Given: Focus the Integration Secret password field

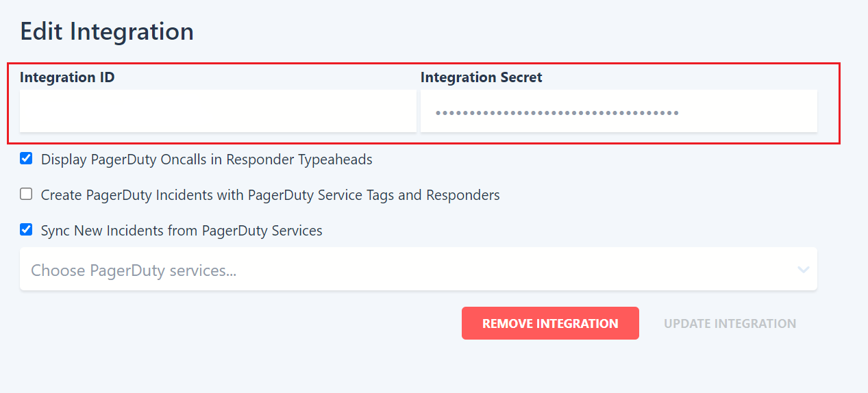Looking at the screenshot, I should coord(619,111).
